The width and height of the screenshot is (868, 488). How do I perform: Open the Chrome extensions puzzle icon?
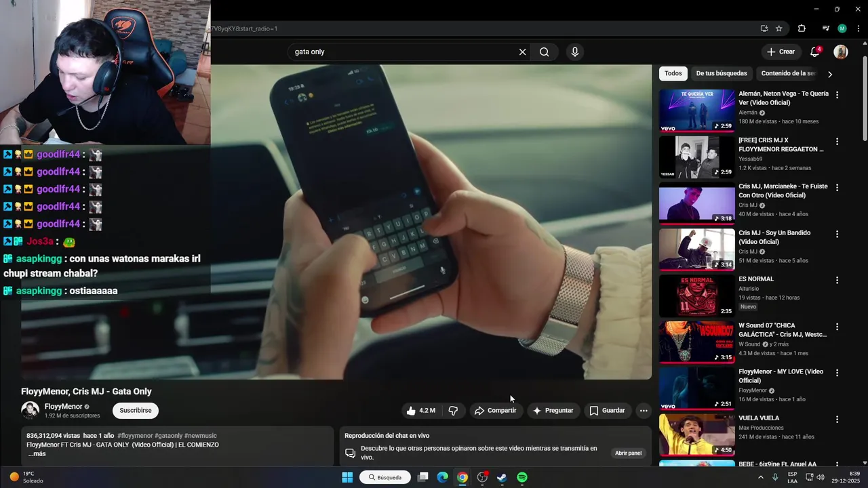pyautogui.click(x=802, y=28)
